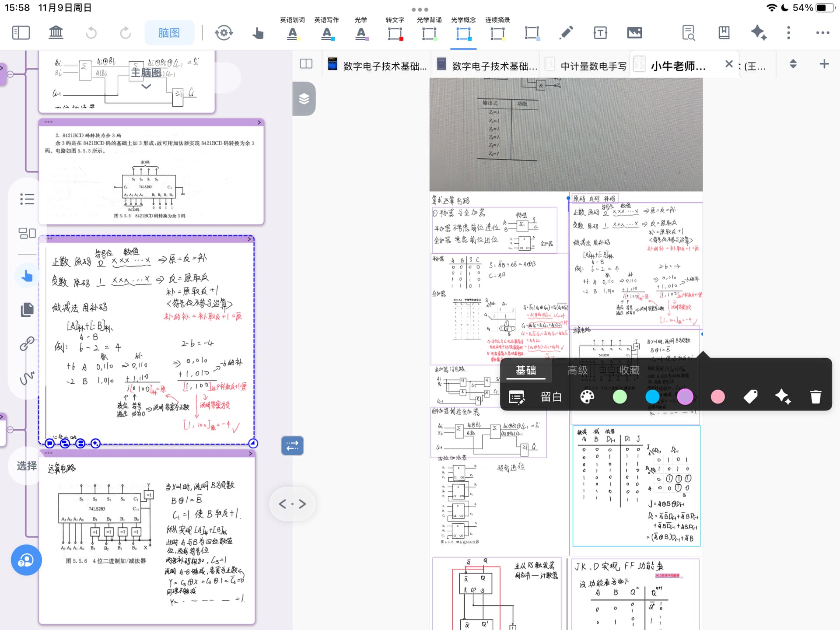Toggle the 脑图 mind map mode

click(x=169, y=33)
